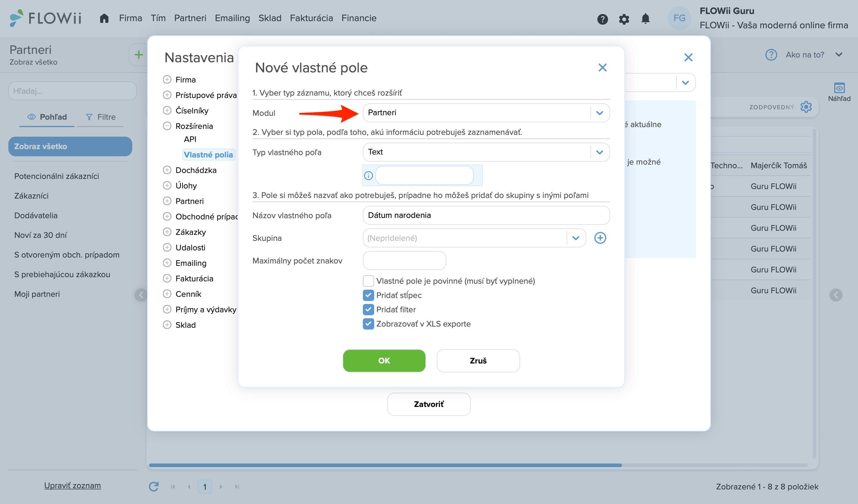
Task: Go to the home icon in top navigation
Action: click(x=104, y=18)
